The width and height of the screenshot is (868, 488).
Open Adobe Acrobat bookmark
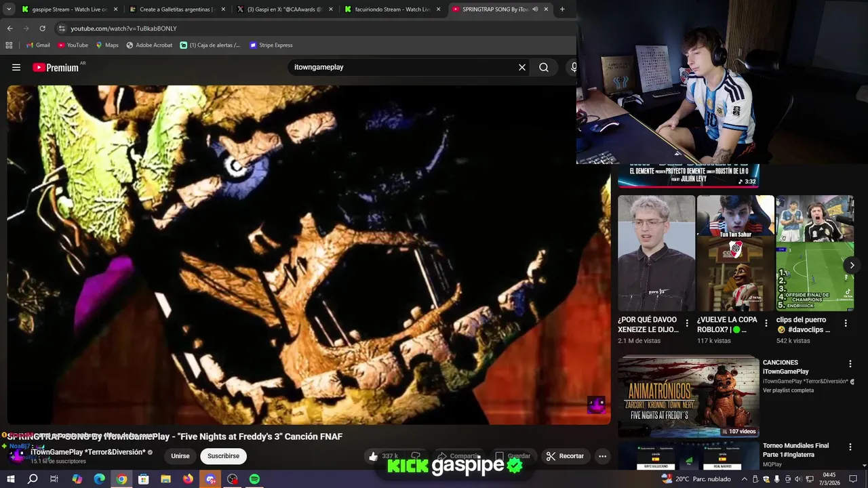coord(149,45)
